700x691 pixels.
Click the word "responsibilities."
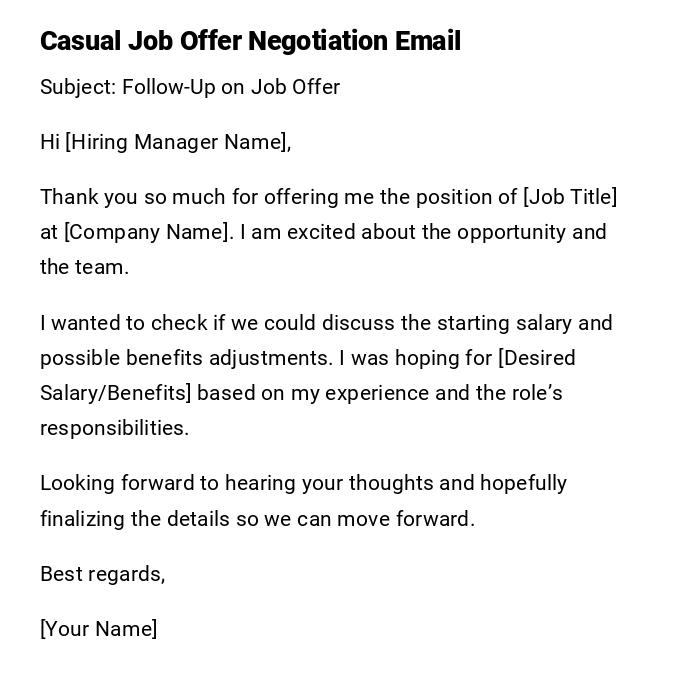pyautogui.click(x=114, y=428)
